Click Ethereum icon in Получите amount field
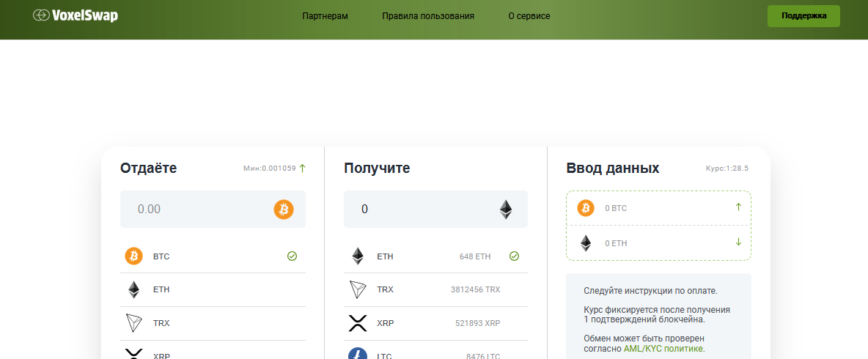Screen dimensions: 868x359 coord(506,210)
